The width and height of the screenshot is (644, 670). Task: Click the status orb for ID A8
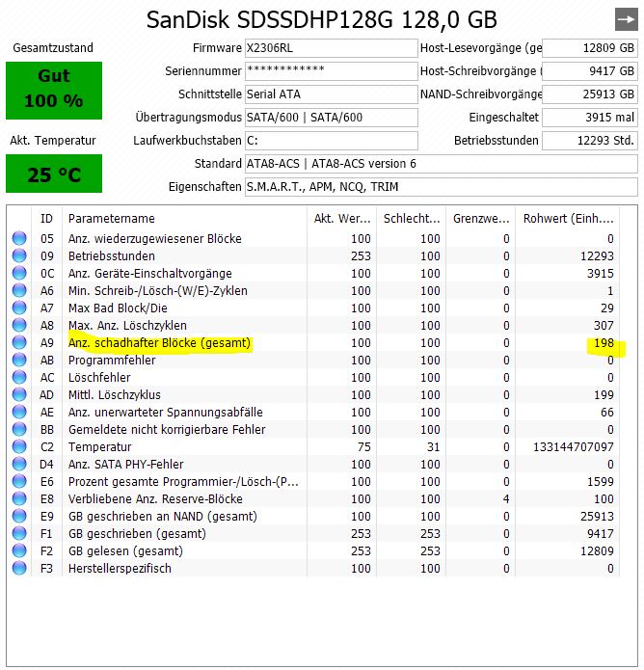point(19,325)
